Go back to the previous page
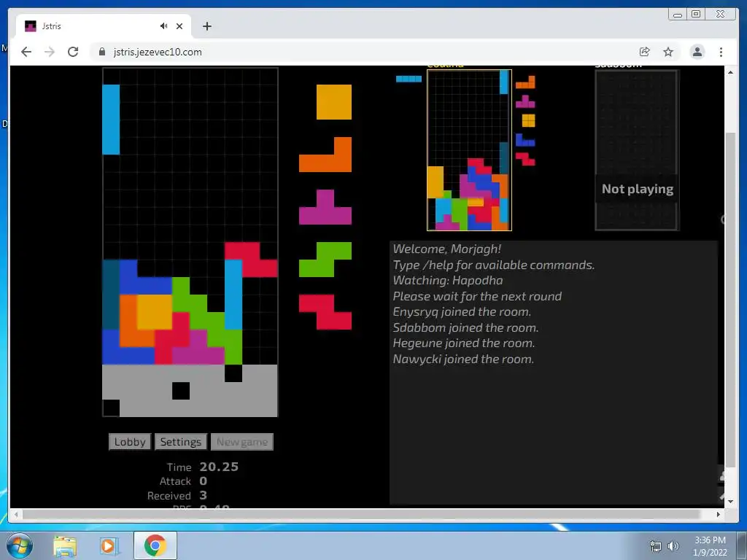 26,52
